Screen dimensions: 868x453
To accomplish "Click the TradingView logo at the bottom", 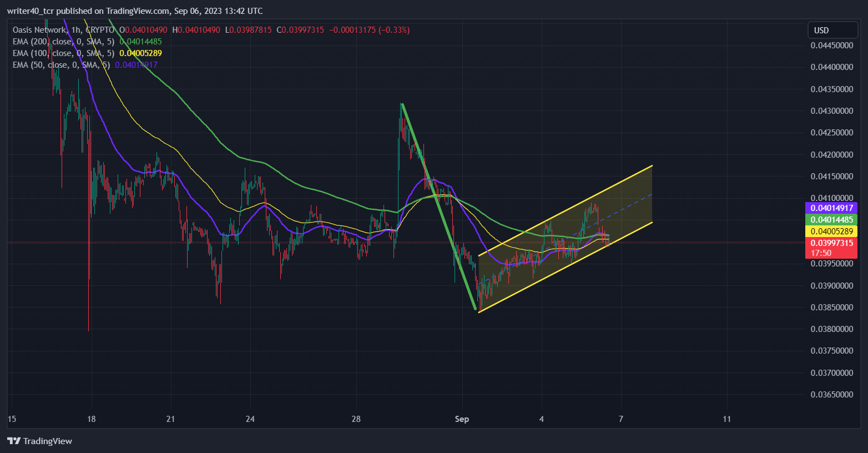I will tap(40, 441).
